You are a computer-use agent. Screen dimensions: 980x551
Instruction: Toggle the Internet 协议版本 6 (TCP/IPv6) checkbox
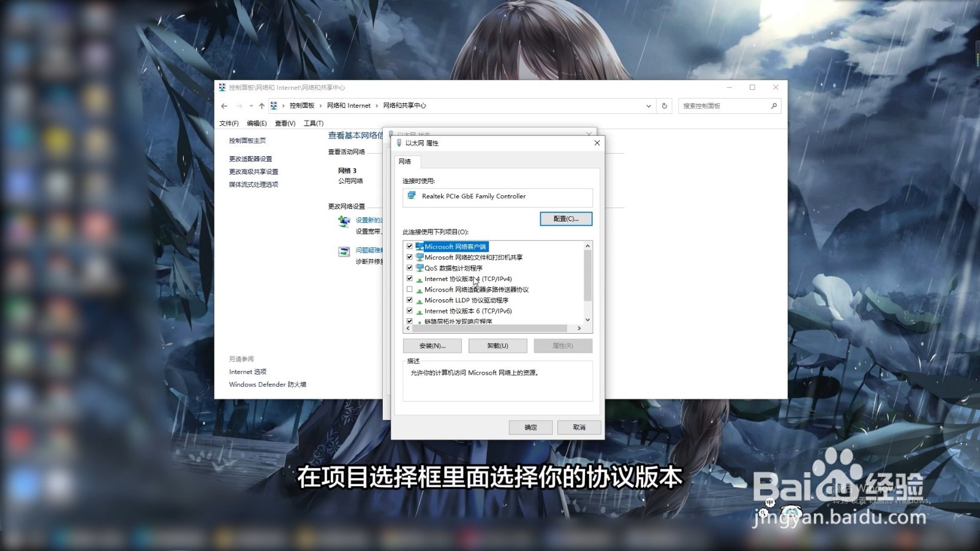click(x=410, y=310)
